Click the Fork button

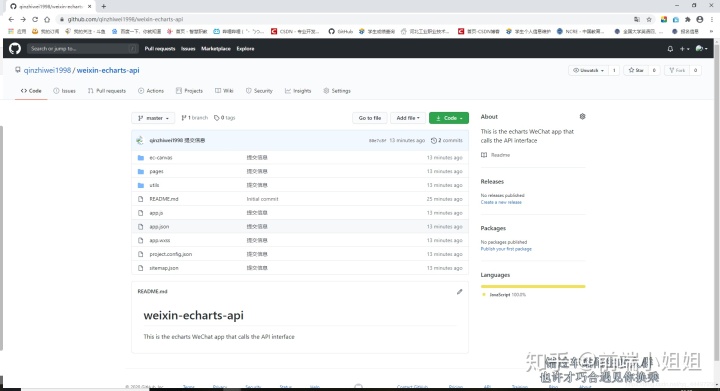[677, 70]
